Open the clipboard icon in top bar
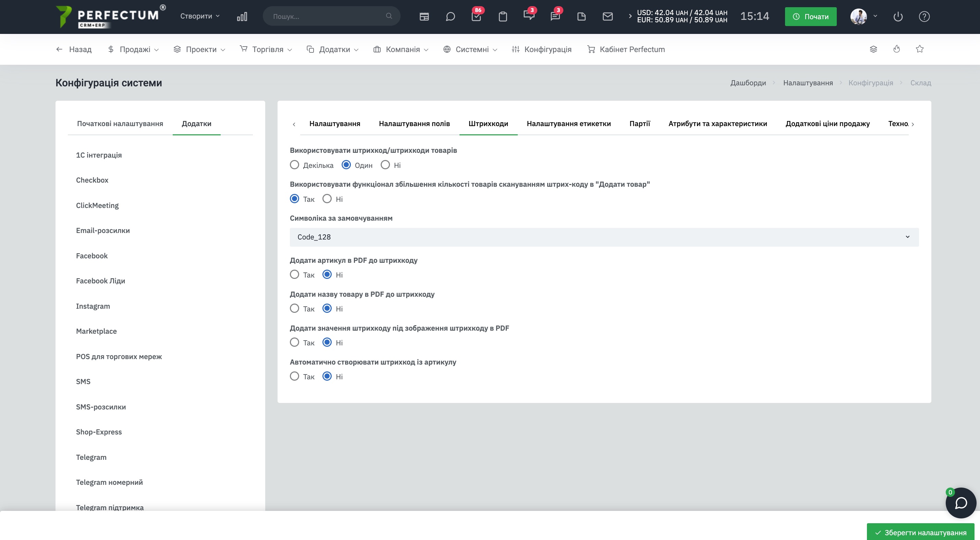 [x=503, y=17]
